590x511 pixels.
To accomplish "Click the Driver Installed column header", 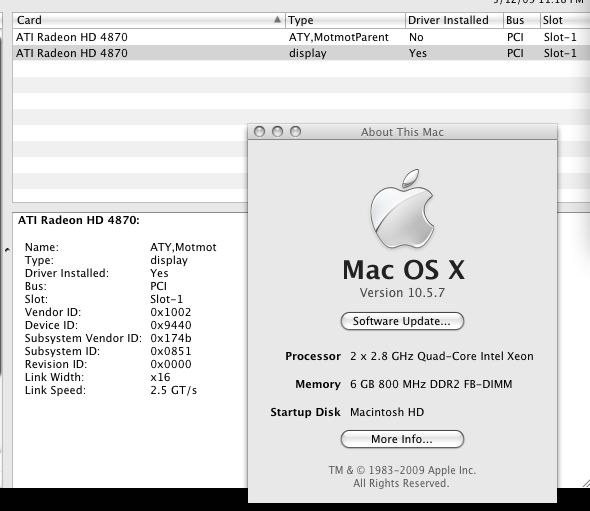I will coord(454,20).
